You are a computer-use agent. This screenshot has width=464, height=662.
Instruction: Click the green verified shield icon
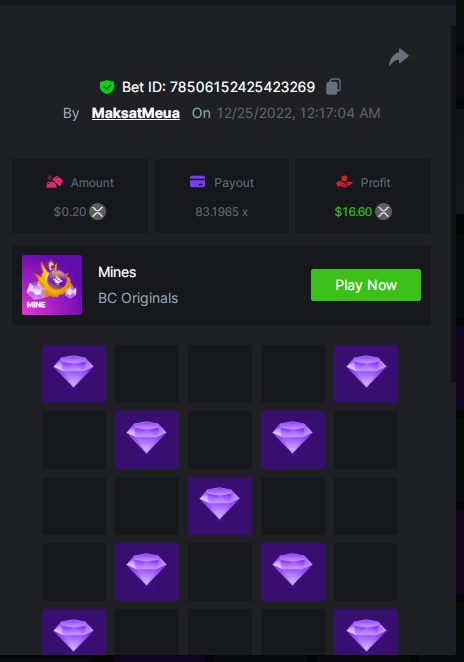click(107, 87)
